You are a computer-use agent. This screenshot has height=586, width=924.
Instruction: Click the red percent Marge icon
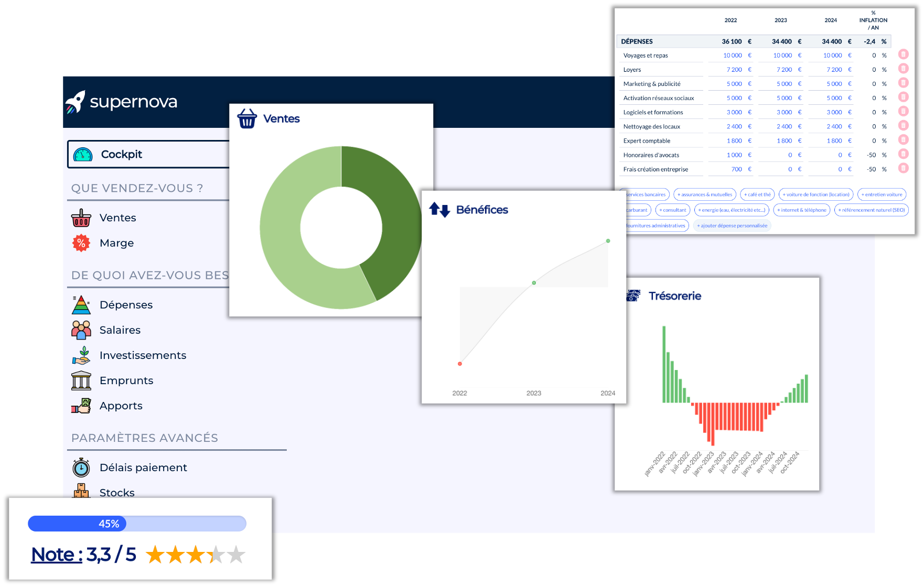(81, 243)
